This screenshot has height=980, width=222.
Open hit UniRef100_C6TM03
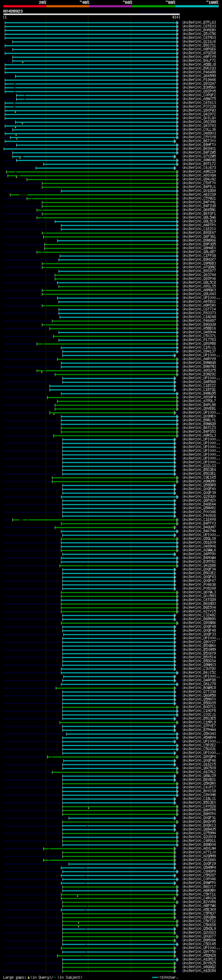click(199, 38)
